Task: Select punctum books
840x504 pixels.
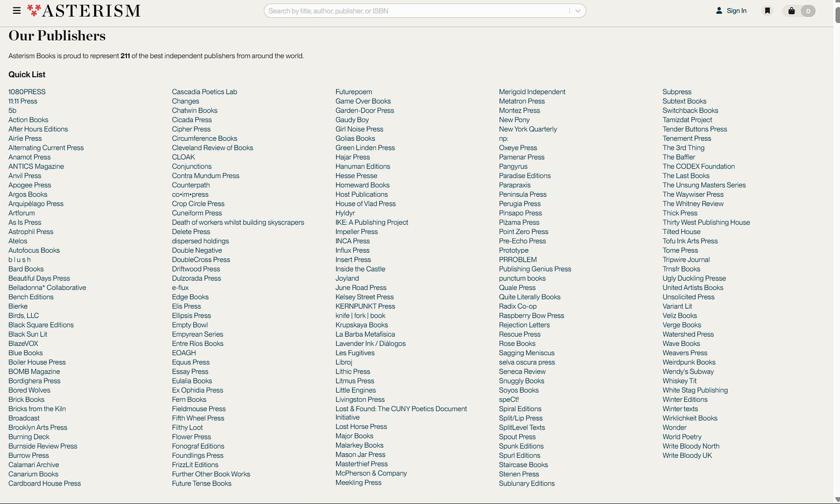Action: pyautogui.click(x=522, y=278)
